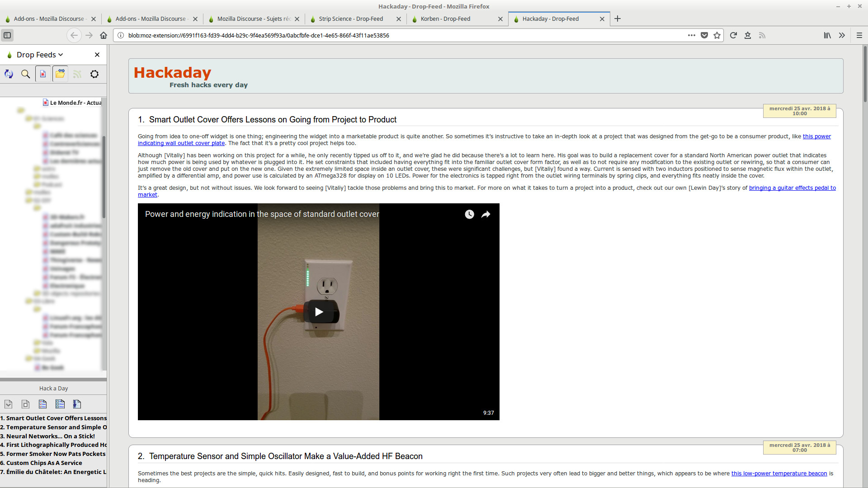This screenshot has width=868, height=488.
Task: Bookmark this page with star icon
Action: [717, 35]
